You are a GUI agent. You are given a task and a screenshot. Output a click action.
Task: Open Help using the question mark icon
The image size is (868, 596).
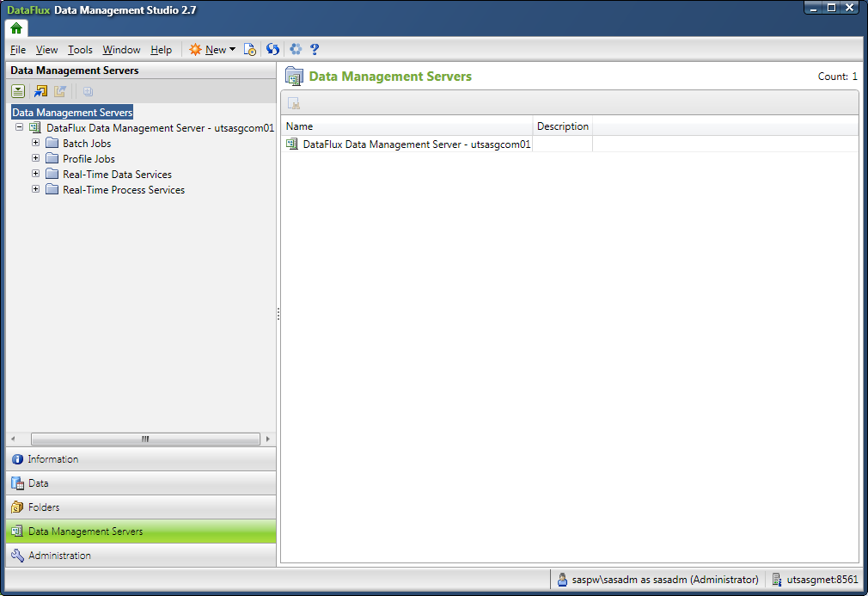click(315, 49)
